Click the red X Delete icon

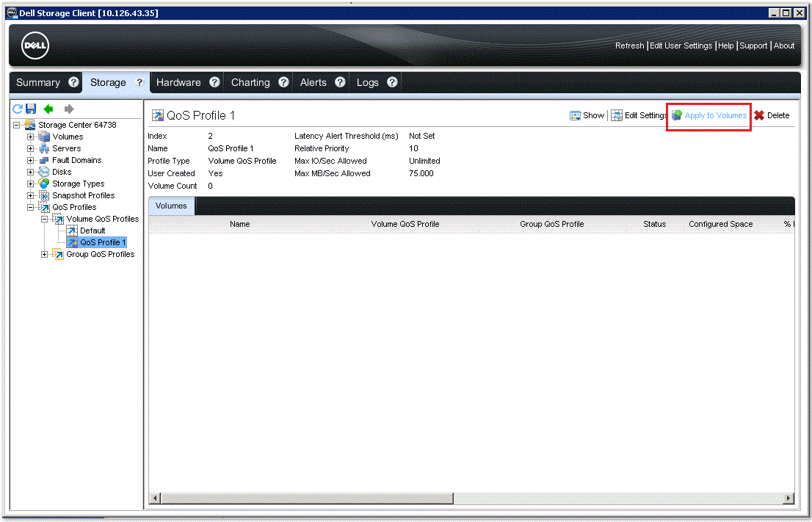click(x=759, y=115)
